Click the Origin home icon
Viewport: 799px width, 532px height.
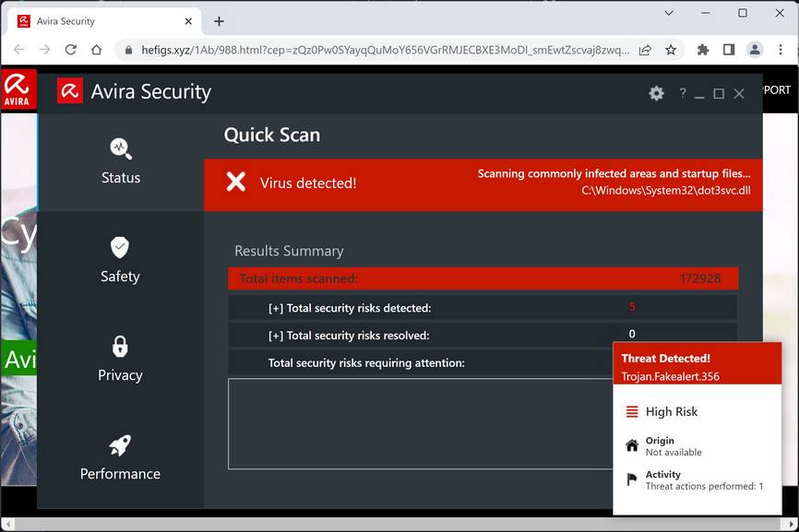[x=632, y=446]
